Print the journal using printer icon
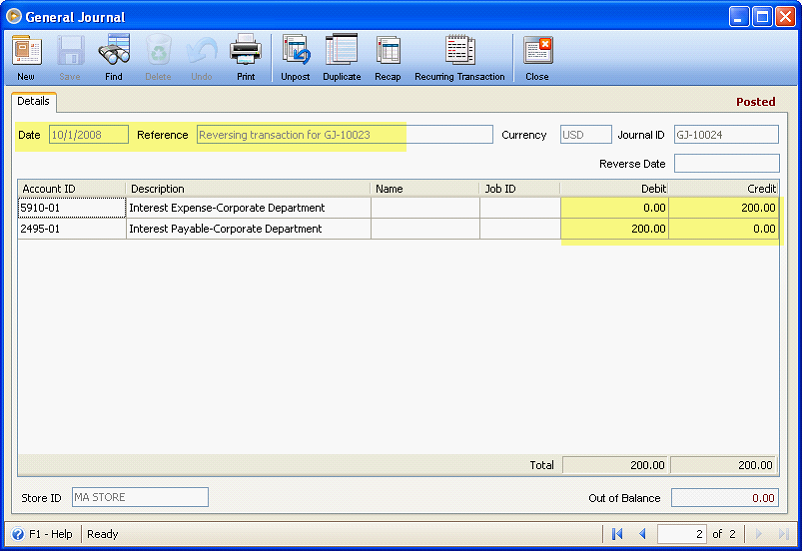The image size is (803, 552). [x=246, y=50]
